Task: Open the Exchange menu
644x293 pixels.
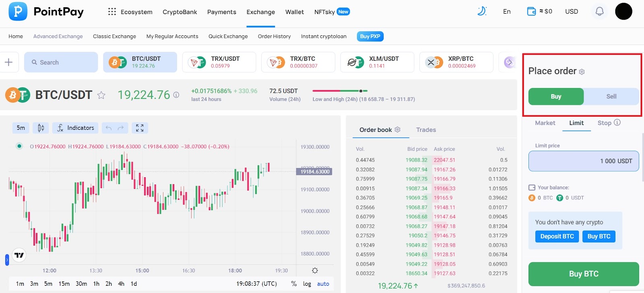Action: point(261,12)
